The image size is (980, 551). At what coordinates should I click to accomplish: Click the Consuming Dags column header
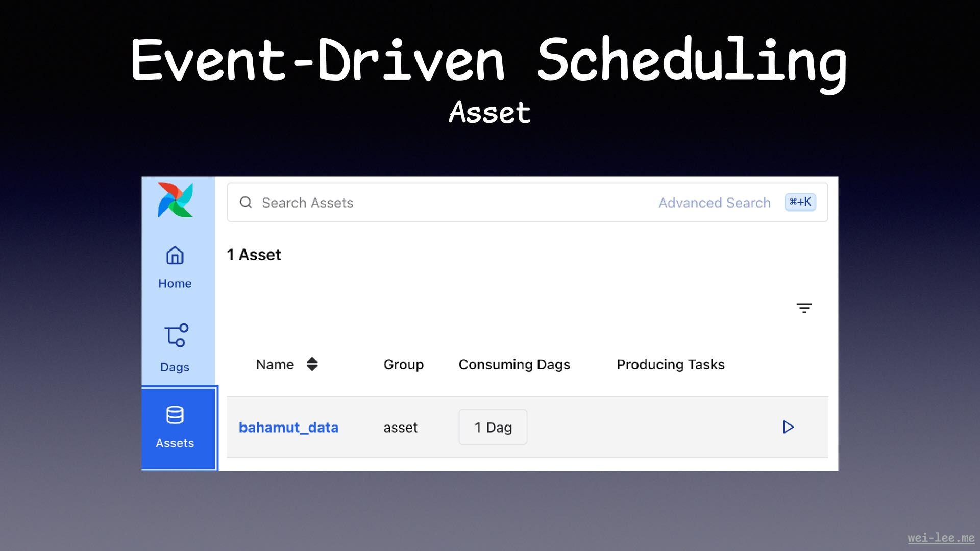(x=514, y=364)
